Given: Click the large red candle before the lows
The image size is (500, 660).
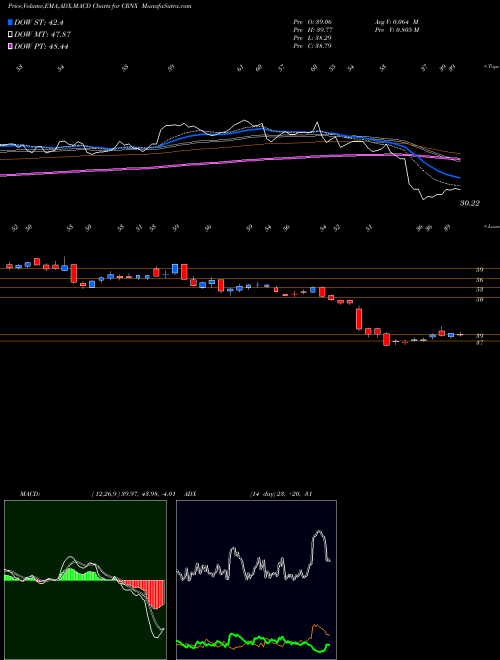Looking at the screenshot, I should click(359, 319).
